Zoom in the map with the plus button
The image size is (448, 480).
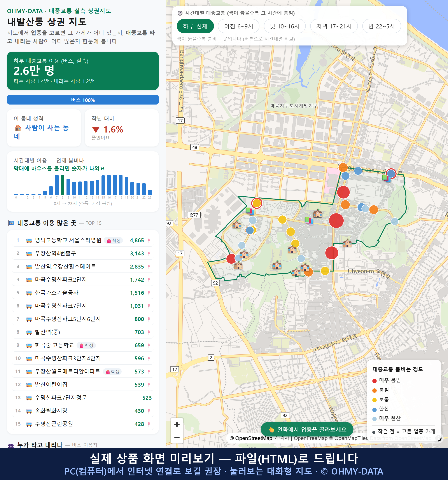click(x=177, y=424)
